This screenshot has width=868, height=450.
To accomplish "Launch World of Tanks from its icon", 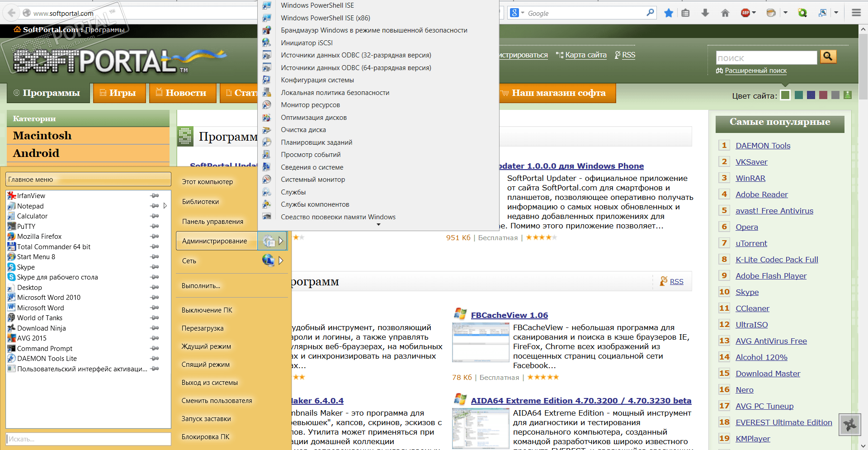I will (12, 318).
